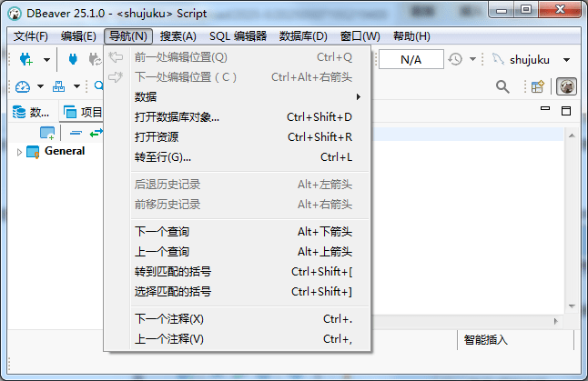Open the dashboard gauge icon
Viewport: 588px width, 381px height.
click(23, 86)
